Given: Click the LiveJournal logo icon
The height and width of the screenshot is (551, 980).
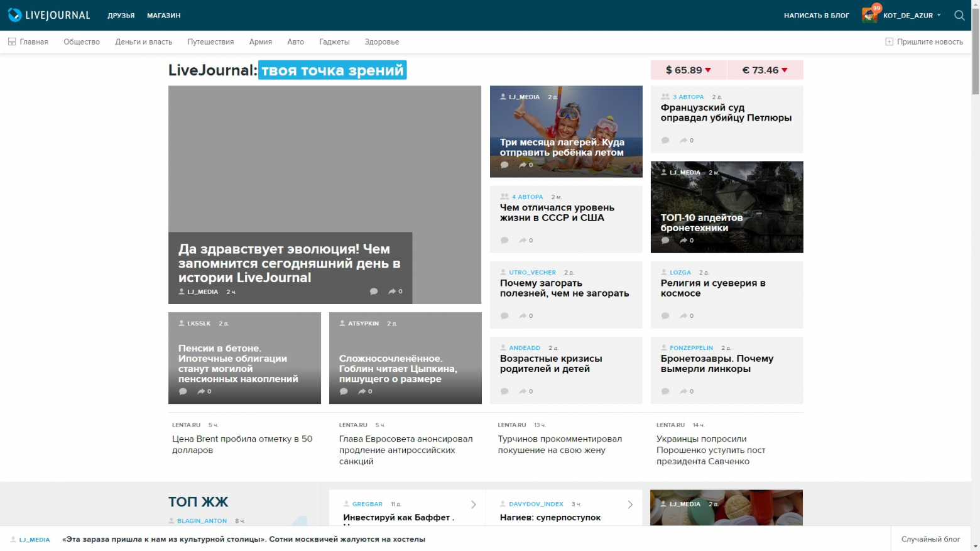Looking at the screenshot, I should [x=14, y=15].
